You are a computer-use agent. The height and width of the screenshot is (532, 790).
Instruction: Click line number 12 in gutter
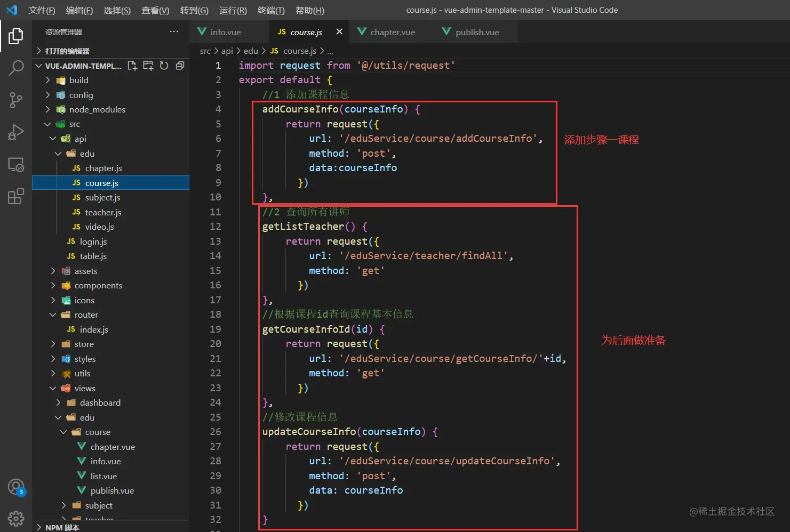tap(216, 227)
